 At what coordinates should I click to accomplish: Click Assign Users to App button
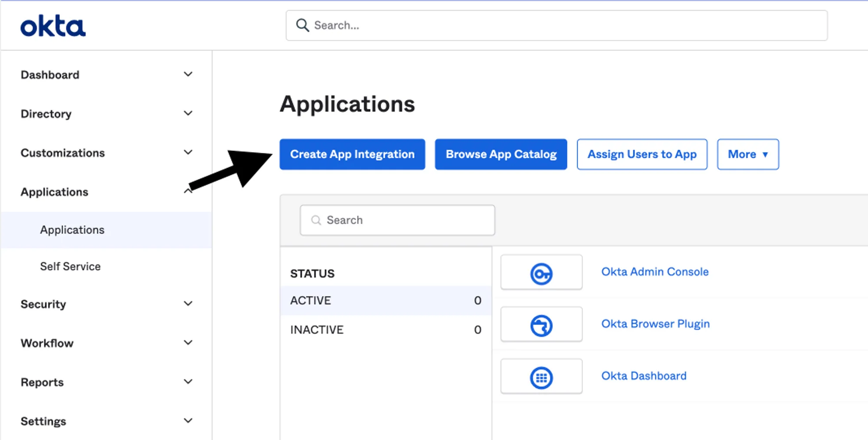tap(642, 154)
